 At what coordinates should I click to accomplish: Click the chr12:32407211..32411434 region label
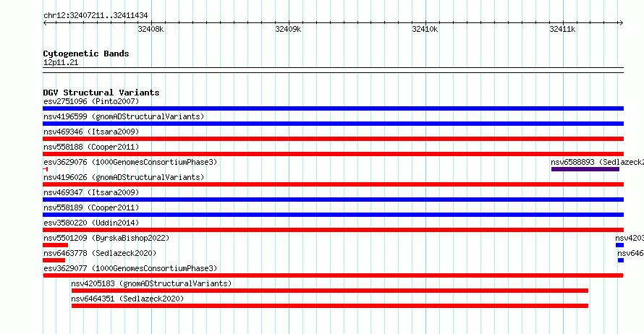tap(96, 16)
